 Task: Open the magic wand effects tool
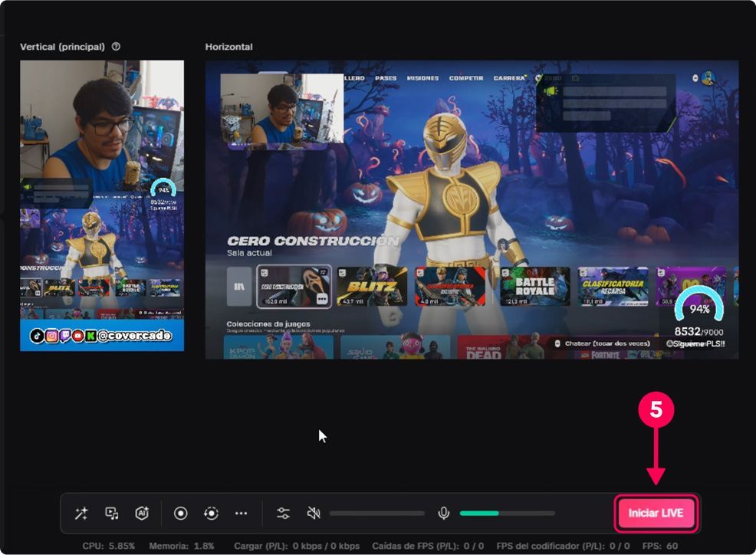81,514
